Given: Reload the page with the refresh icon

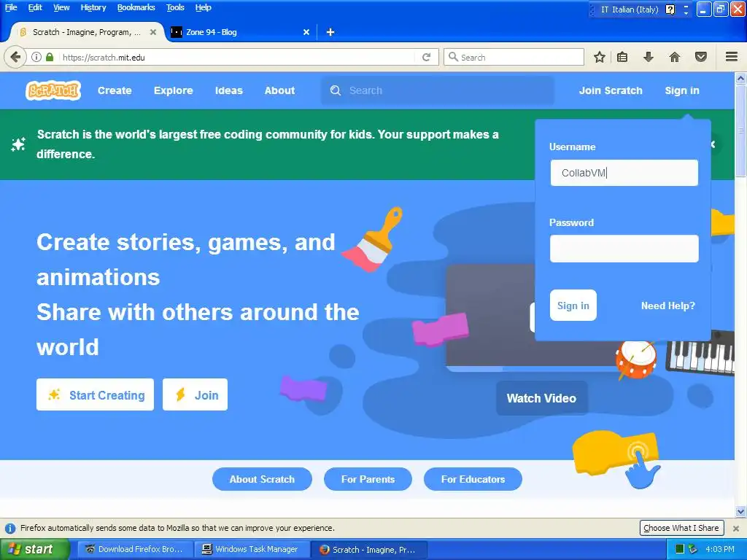Looking at the screenshot, I should 426,57.
